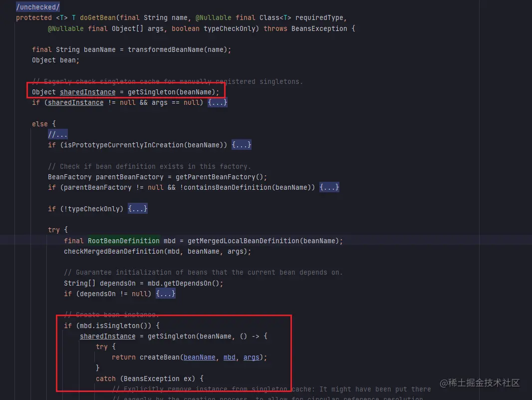The width and height of the screenshot is (532, 400).
Task: Click 'Guarantee initialization of beans' comment
Action: click(x=203, y=272)
